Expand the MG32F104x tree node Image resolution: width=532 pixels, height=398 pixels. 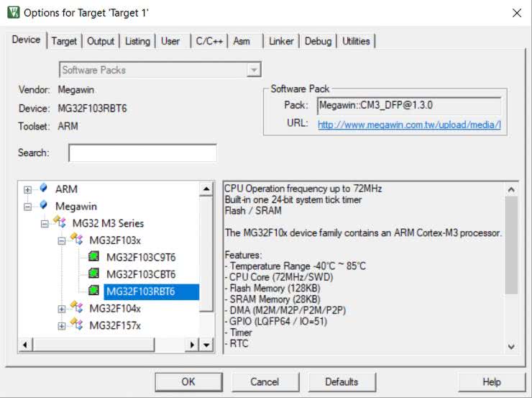point(62,309)
